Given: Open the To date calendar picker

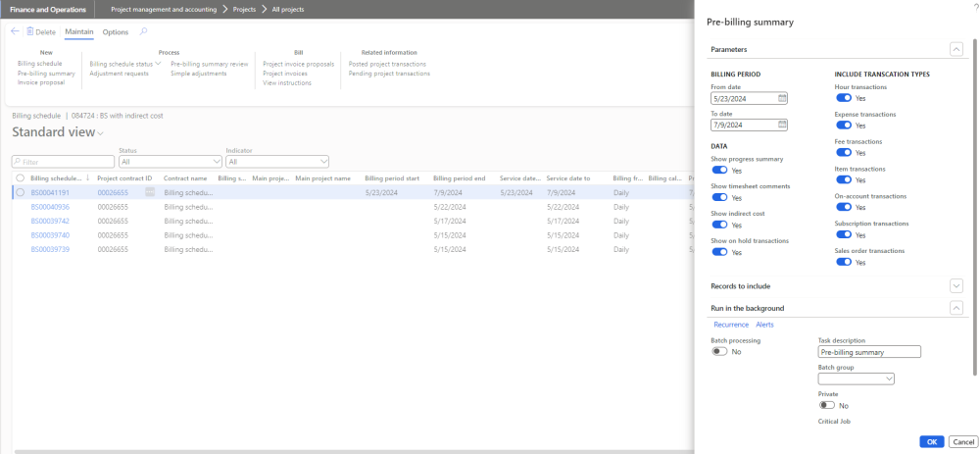Looking at the screenshot, I should pyautogui.click(x=782, y=125).
